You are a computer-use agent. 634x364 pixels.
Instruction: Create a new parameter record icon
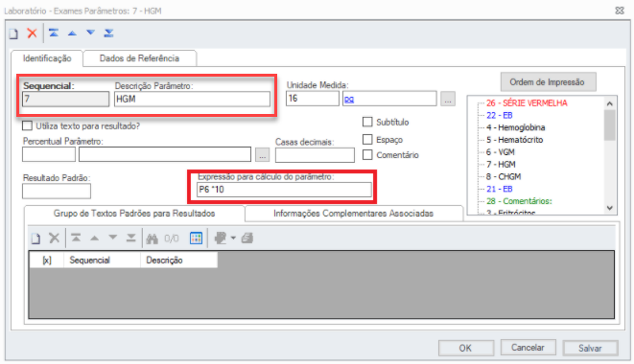(x=13, y=34)
